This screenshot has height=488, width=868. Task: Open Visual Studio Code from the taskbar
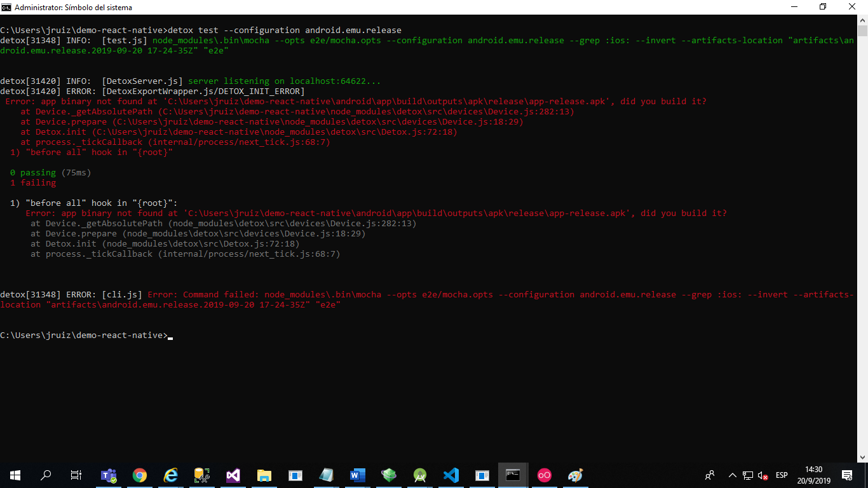pyautogui.click(x=451, y=474)
